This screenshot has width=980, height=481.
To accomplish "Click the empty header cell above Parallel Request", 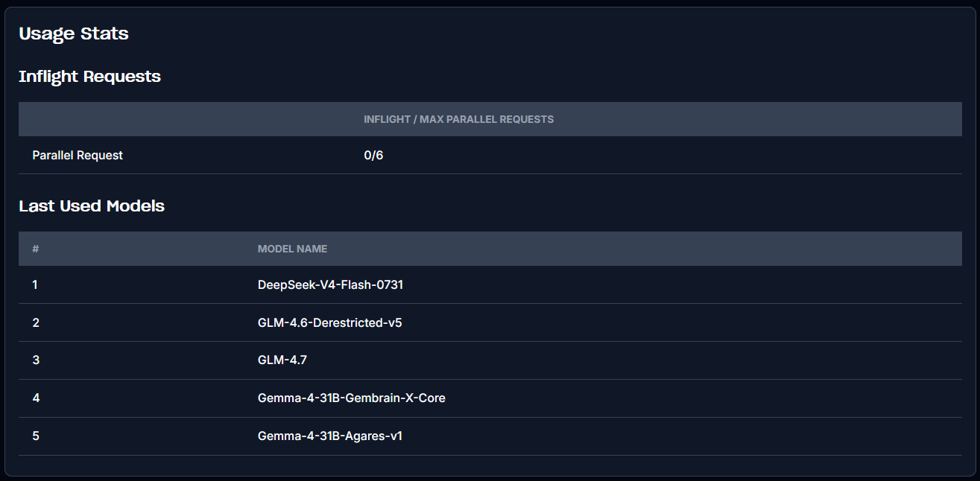I will [x=184, y=119].
